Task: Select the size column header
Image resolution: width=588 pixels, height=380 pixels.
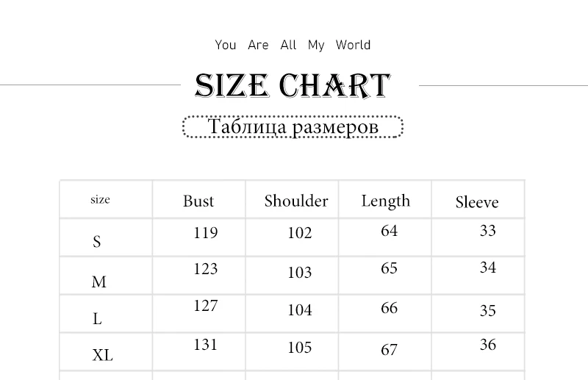Action: (100, 199)
